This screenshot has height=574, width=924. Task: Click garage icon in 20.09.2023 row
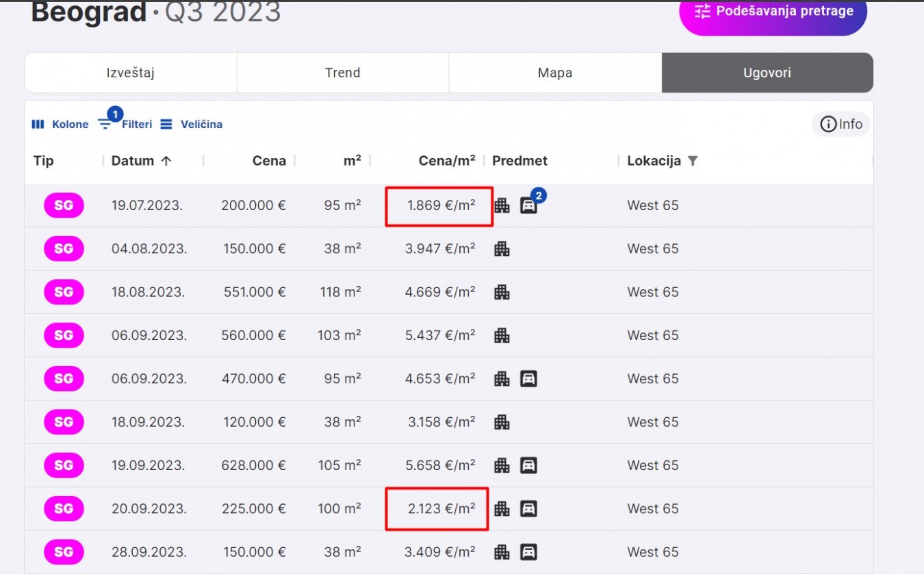pos(528,508)
